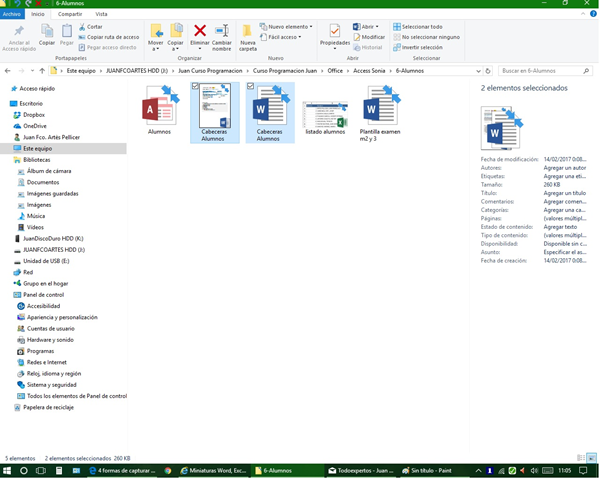Uncheck the first Cabeceras Alumnos checkbox
This screenshot has width=600, height=480.
195,88
